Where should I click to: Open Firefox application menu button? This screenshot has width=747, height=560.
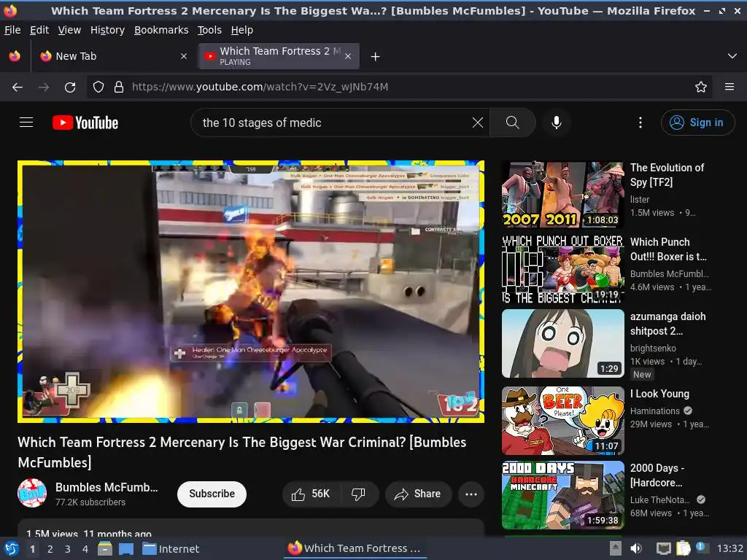pyautogui.click(x=729, y=87)
